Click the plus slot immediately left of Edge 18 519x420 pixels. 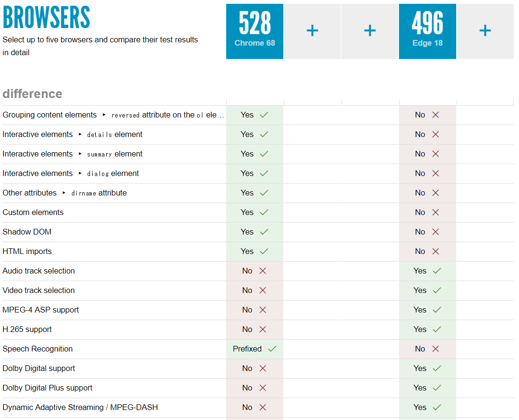pos(370,31)
